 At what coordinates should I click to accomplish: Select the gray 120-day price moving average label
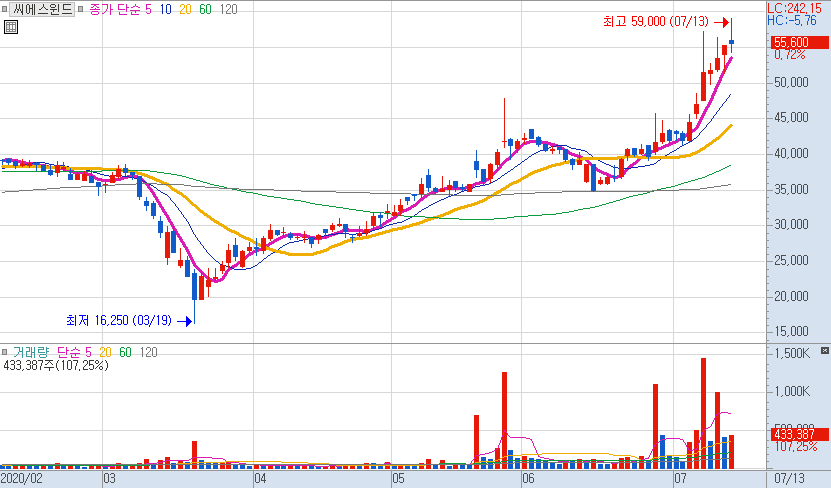point(228,9)
